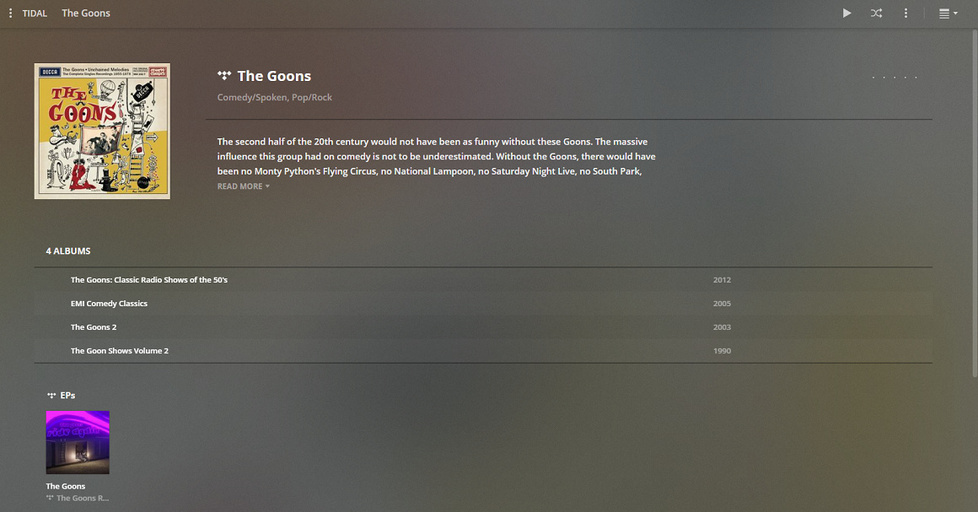Screen dimensions: 978x512
Task: Go to TIDAL breadcrumb
Action: point(34,13)
